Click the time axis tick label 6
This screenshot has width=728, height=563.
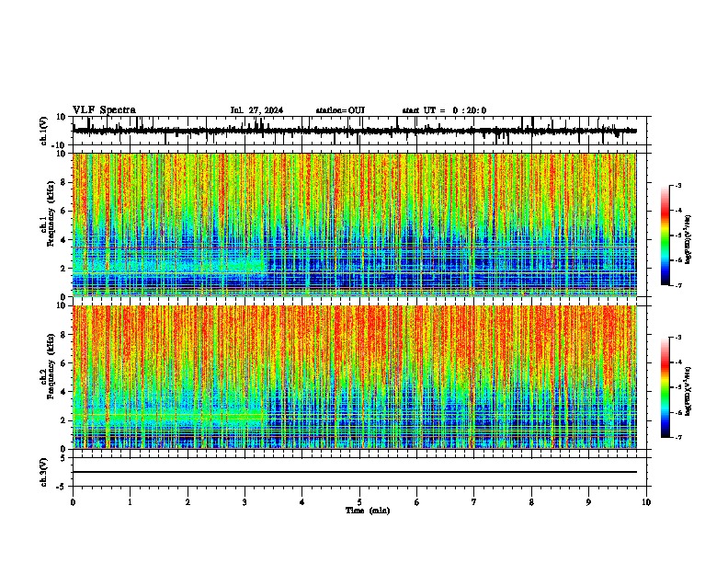pyautogui.click(x=417, y=502)
